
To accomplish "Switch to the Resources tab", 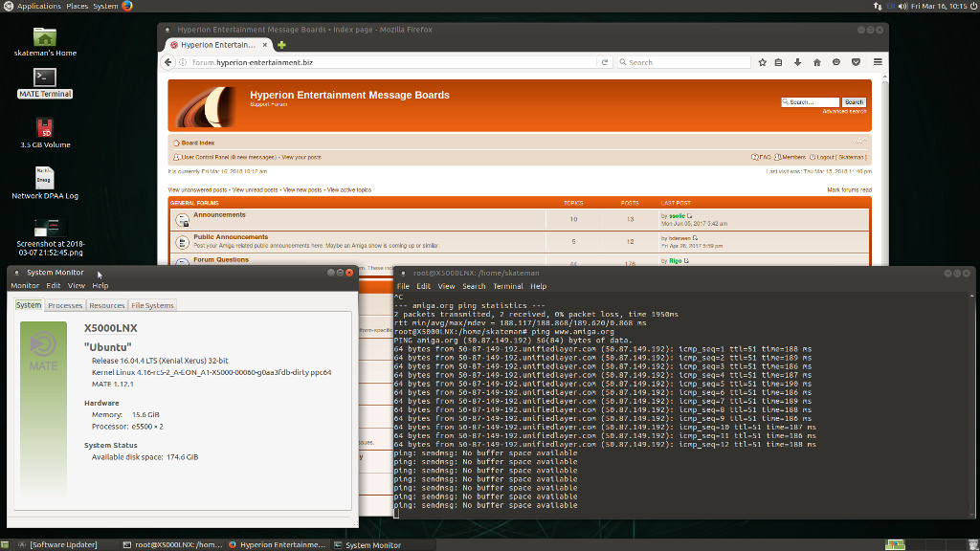I will point(107,305).
